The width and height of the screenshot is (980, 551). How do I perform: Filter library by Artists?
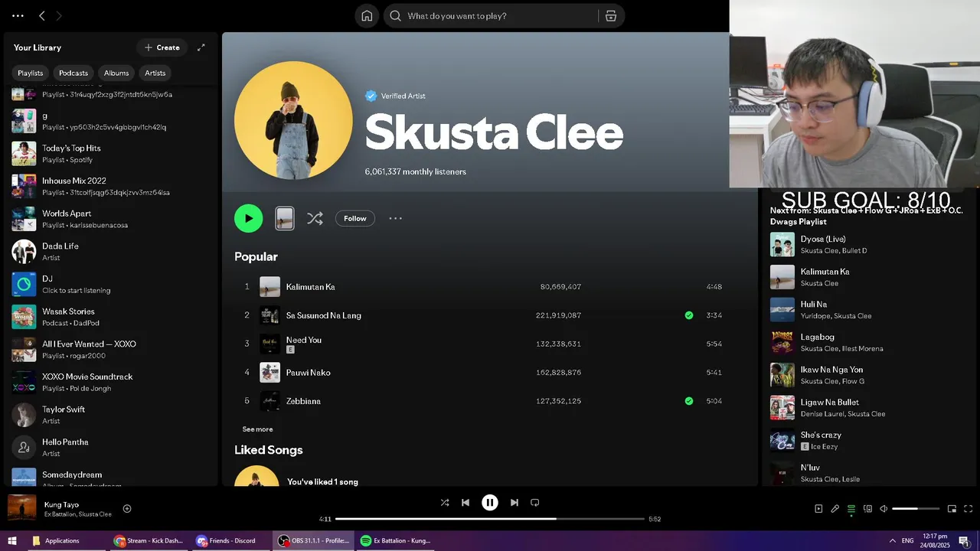click(x=155, y=73)
